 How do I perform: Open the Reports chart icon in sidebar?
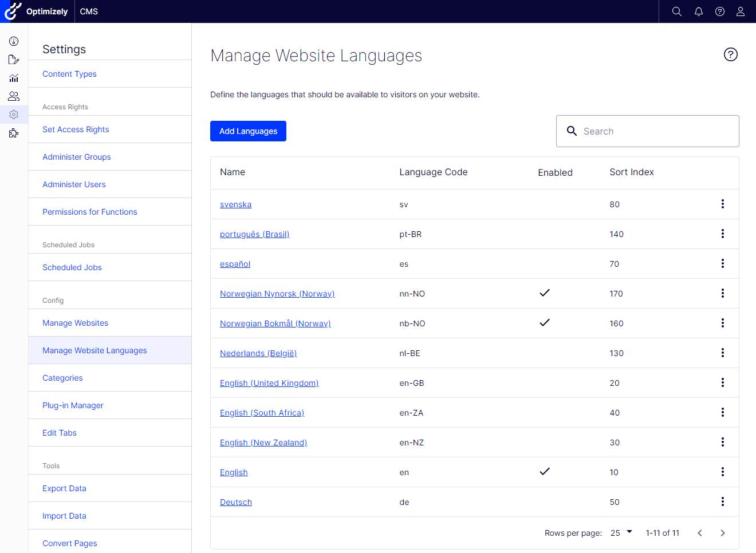14,78
